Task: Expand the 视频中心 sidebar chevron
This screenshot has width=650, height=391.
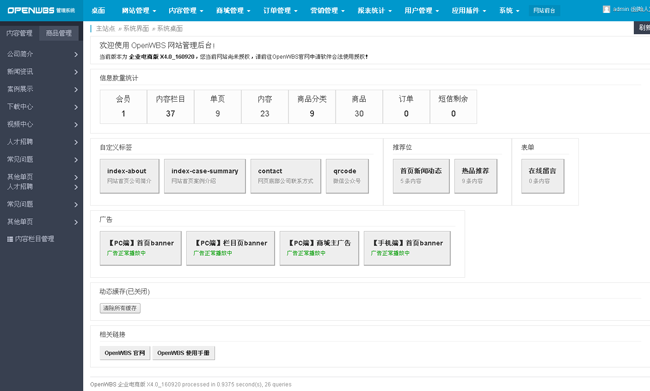Action: [x=76, y=124]
